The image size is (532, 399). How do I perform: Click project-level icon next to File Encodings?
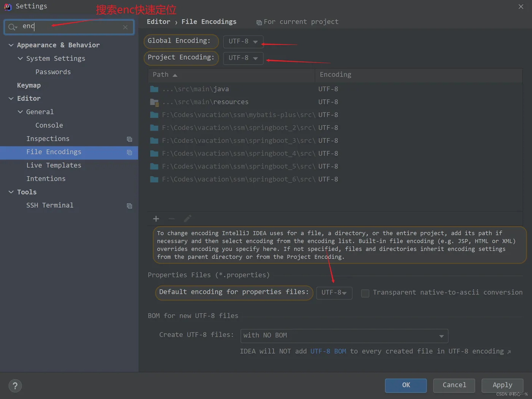point(130,152)
